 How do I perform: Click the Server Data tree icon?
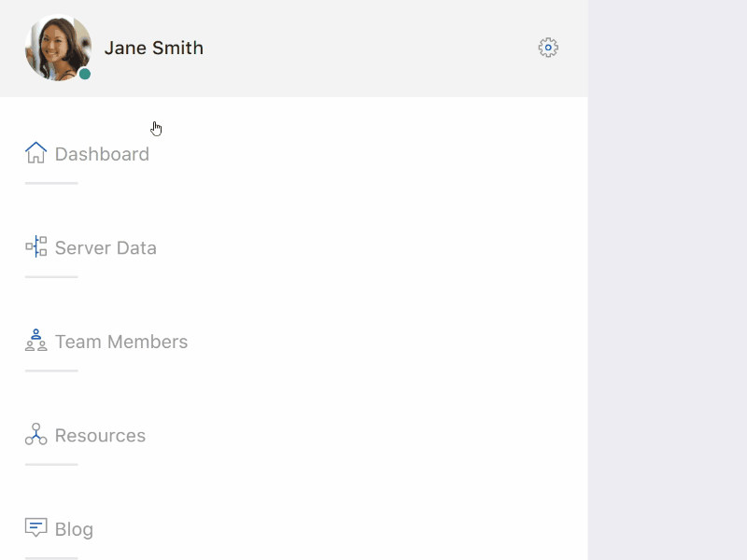coord(35,247)
